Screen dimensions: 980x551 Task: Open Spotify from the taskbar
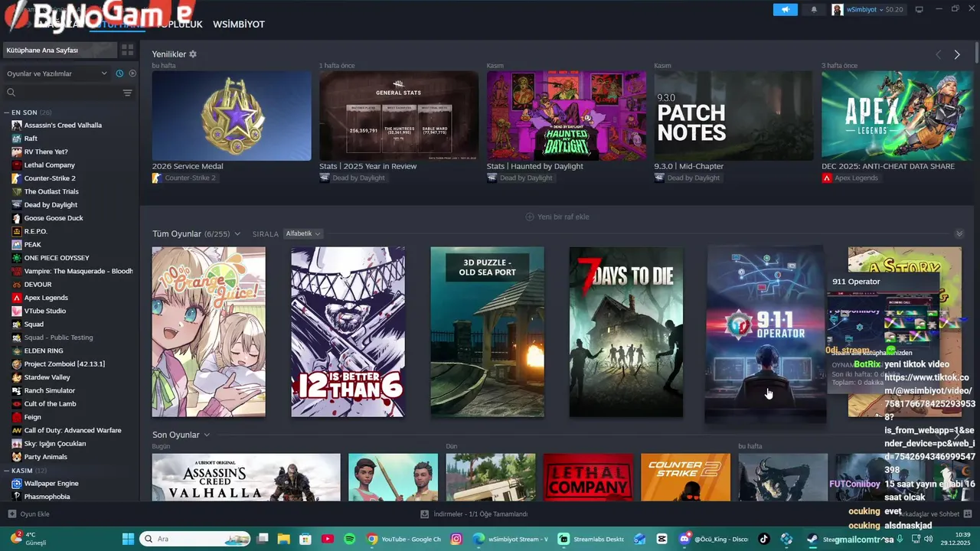(350, 539)
